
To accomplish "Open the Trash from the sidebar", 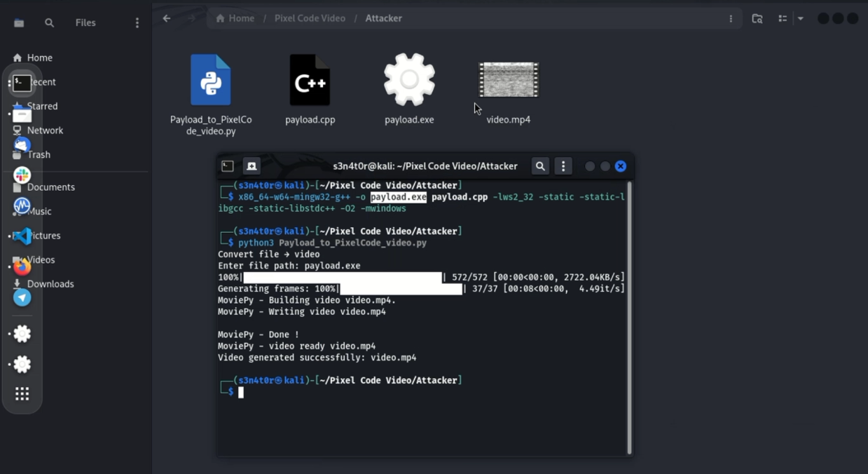I will pyautogui.click(x=39, y=154).
